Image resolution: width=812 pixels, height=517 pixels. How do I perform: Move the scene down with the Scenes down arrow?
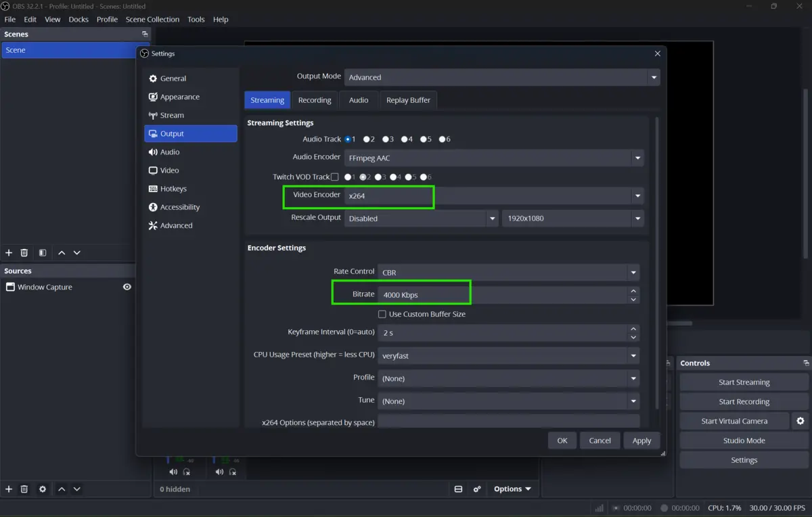click(77, 252)
